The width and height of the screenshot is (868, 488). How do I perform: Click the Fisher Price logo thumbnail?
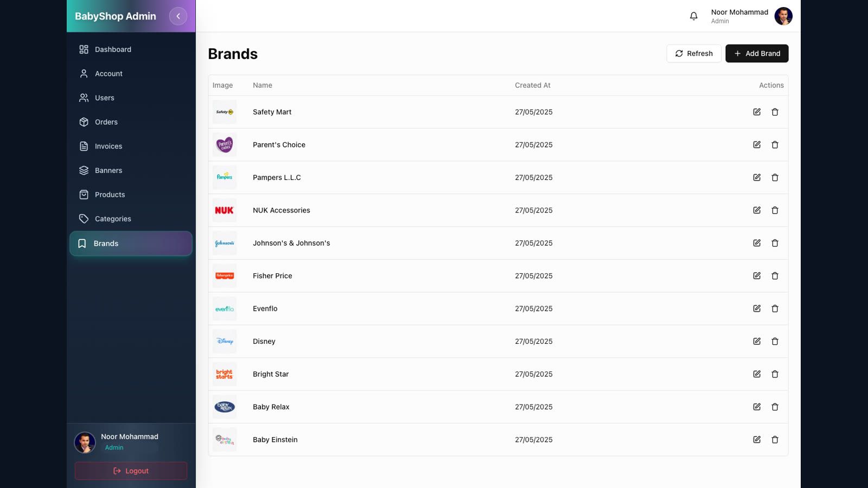tap(225, 275)
